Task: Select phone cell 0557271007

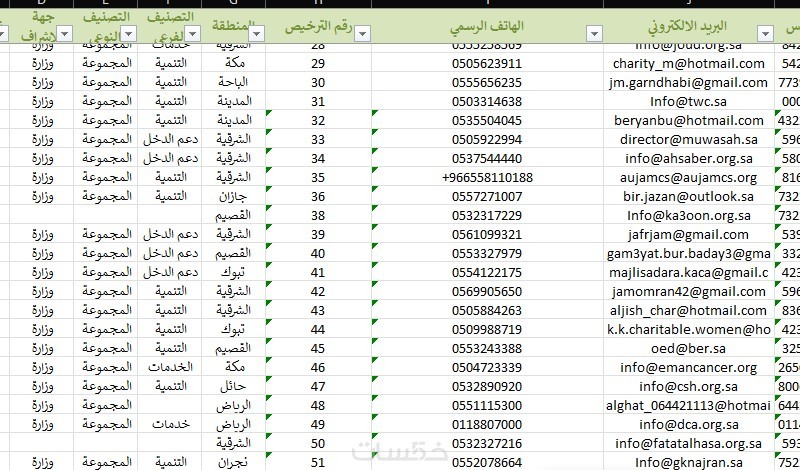Action: pos(487,196)
